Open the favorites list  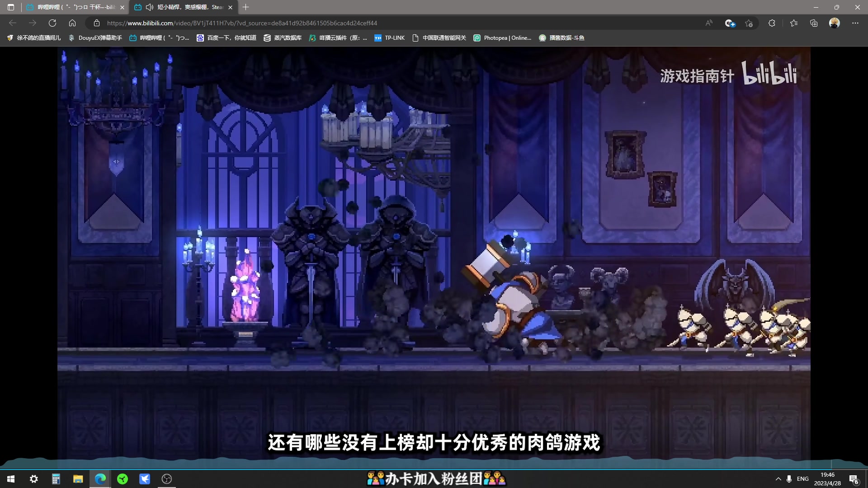[794, 23]
